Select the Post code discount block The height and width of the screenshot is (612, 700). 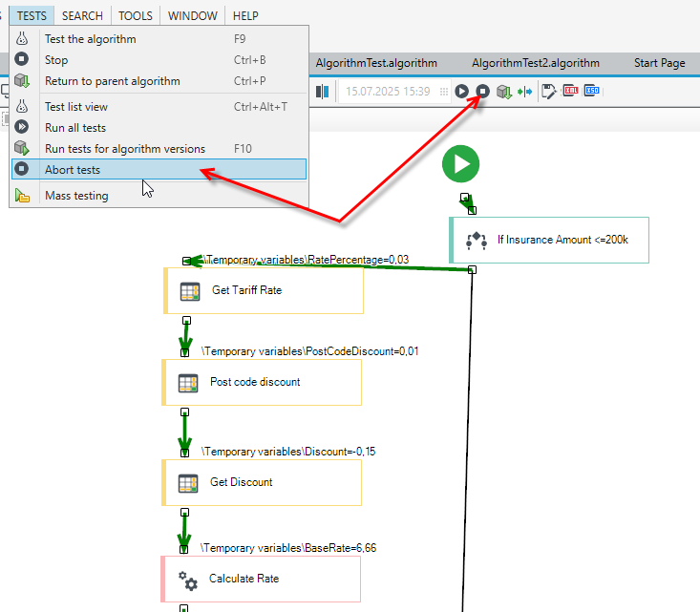pyautogui.click(x=262, y=383)
